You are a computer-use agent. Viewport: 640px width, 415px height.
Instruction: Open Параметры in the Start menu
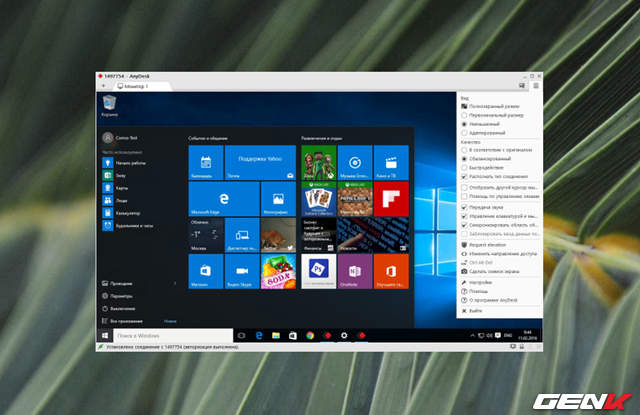[118, 296]
